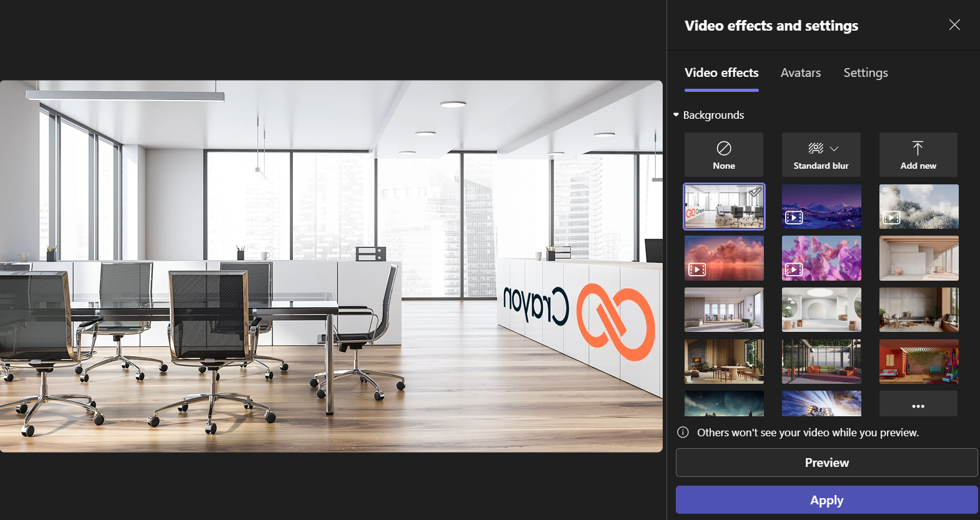980x520 pixels.
Task: Select the cozy brown lounge with plant background
Action: [919, 309]
